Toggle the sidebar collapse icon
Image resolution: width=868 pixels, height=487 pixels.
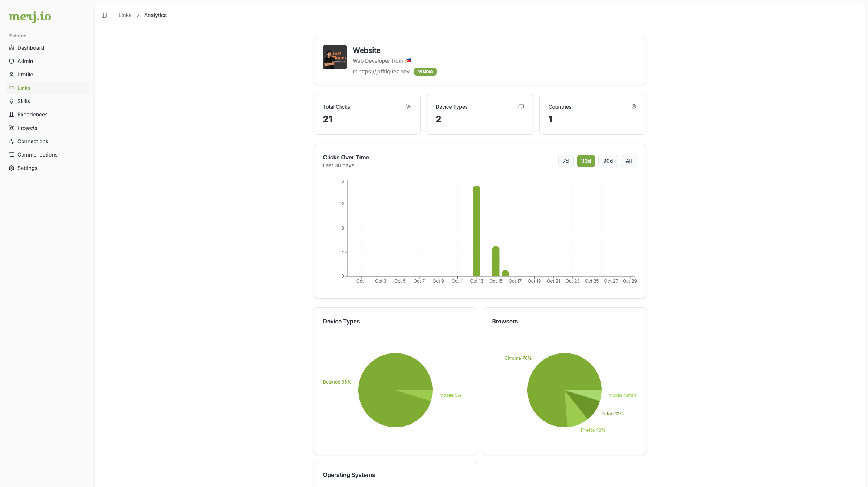[104, 15]
